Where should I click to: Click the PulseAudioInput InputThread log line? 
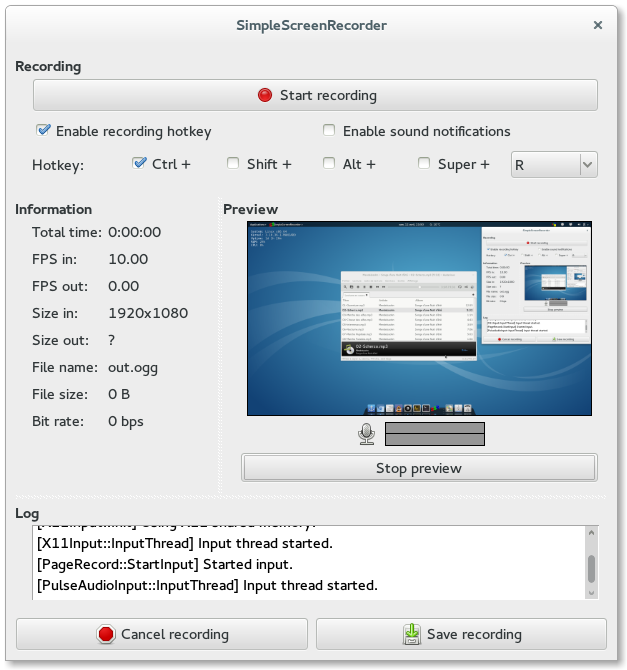click(x=207, y=585)
